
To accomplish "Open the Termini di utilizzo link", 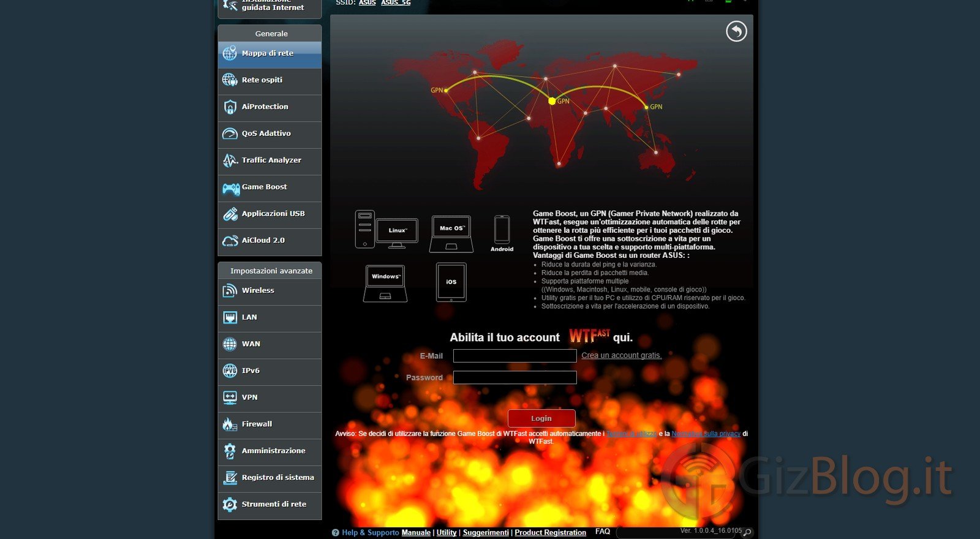I will pos(632,434).
